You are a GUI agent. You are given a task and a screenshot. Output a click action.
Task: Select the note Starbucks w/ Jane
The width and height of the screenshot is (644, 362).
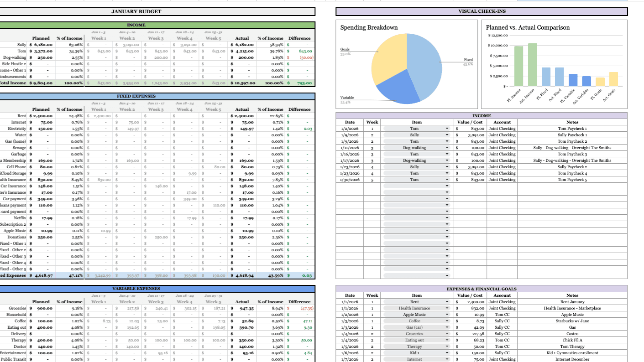572,321
